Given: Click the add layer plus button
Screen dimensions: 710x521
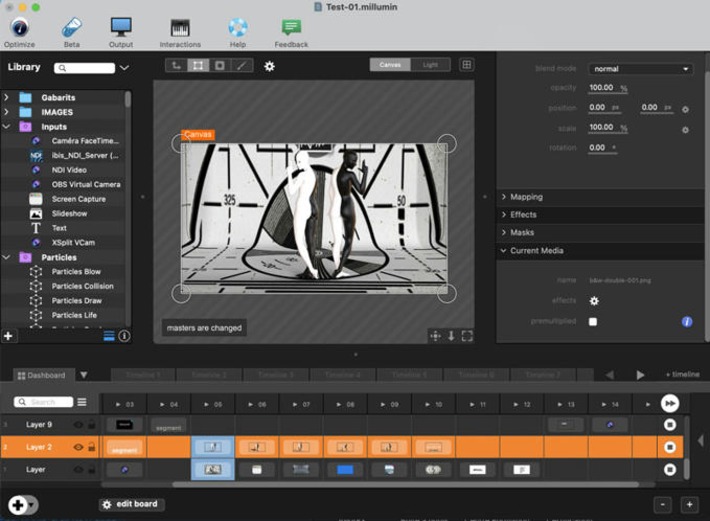Looking at the screenshot, I should click(18, 505).
